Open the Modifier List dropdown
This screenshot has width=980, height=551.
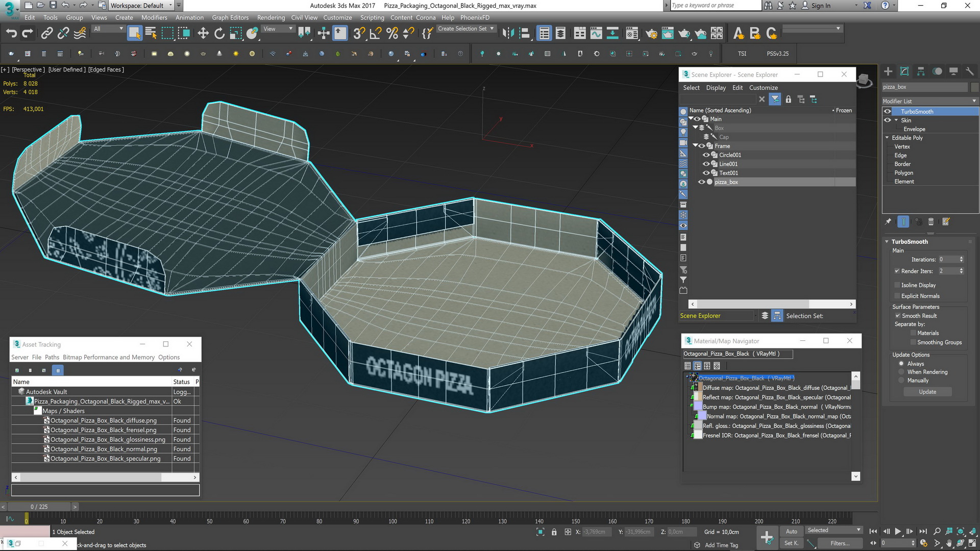point(929,101)
